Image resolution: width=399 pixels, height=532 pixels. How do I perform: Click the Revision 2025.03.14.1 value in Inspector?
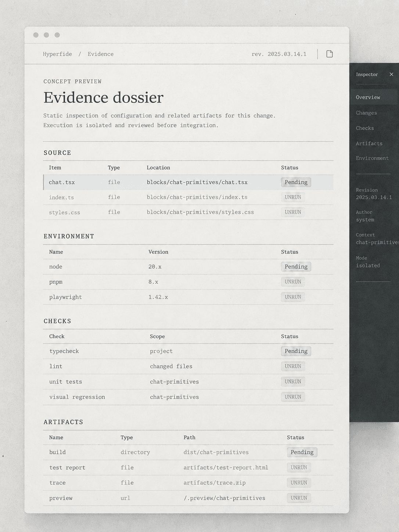click(x=374, y=198)
